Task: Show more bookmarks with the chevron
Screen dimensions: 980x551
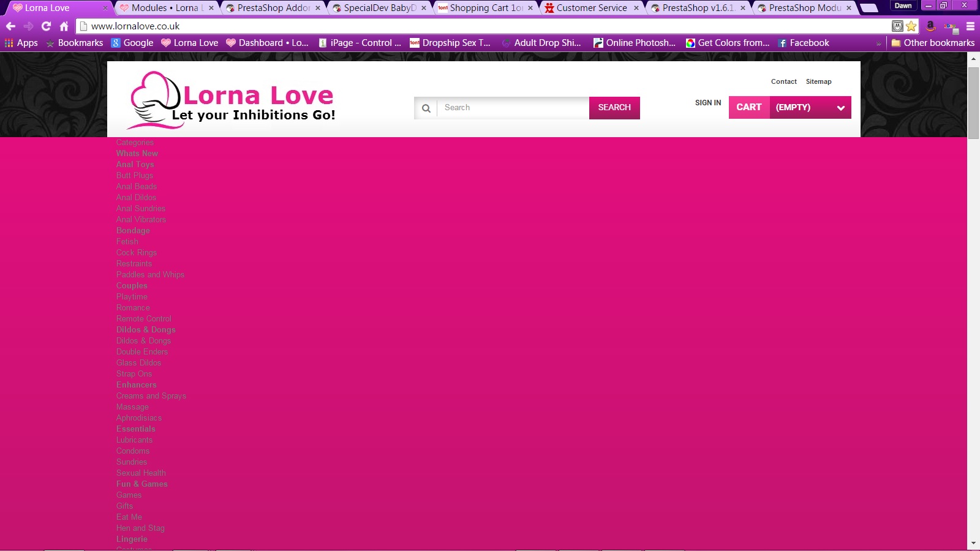Action: tap(878, 43)
